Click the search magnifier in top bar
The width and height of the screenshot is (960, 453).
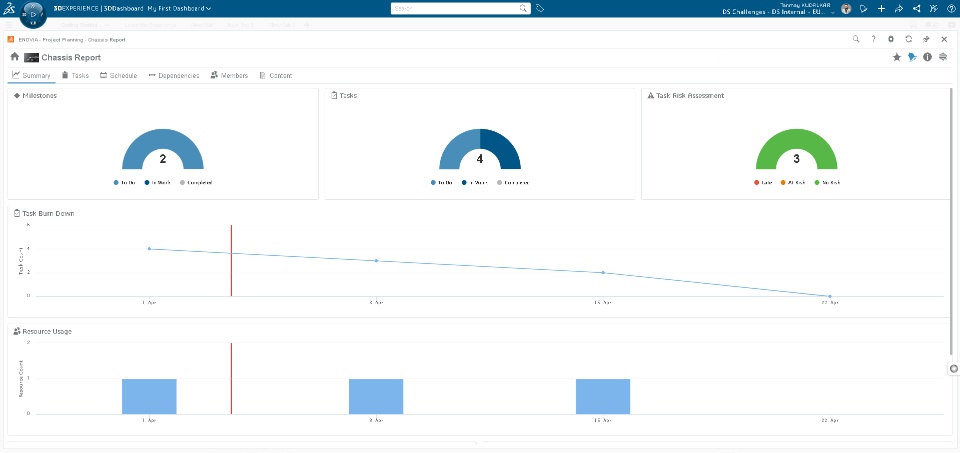pos(523,9)
